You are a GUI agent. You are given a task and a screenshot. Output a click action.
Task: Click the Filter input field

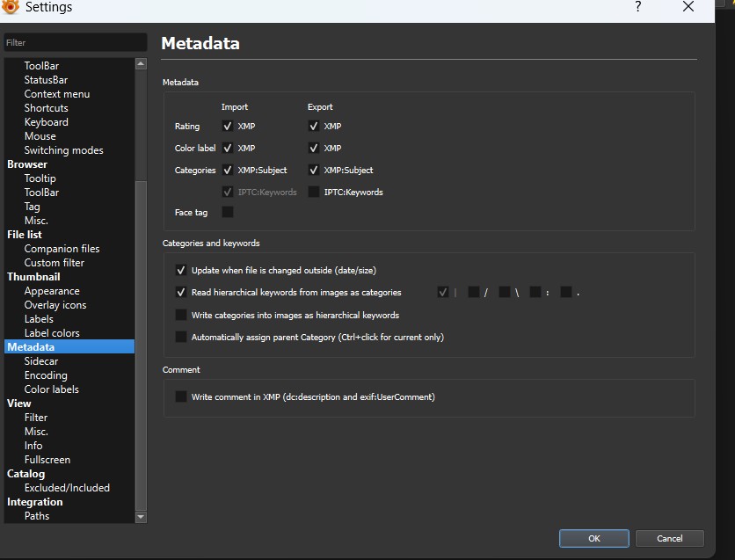[x=75, y=41]
